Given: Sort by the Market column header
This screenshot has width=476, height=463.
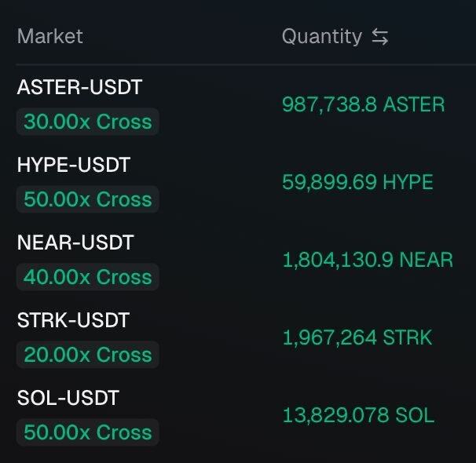Looking at the screenshot, I should tap(49, 37).
